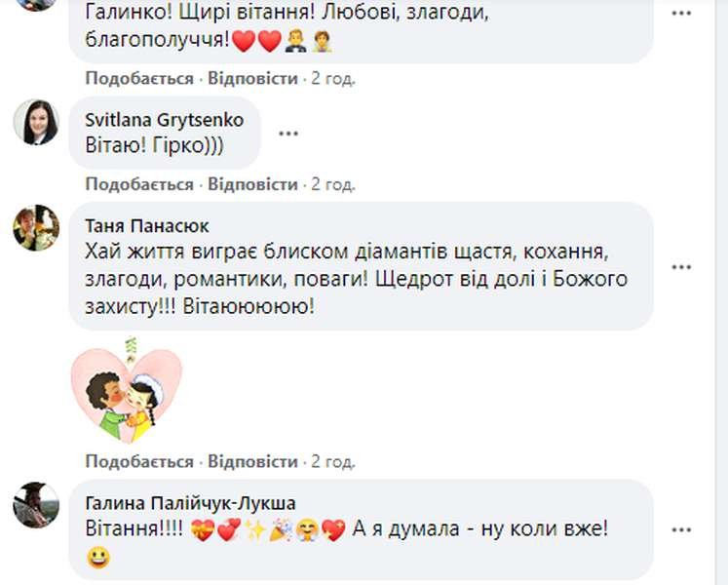
Task: Click timestamp on Таня Панасюк's comment
Action: (x=332, y=461)
